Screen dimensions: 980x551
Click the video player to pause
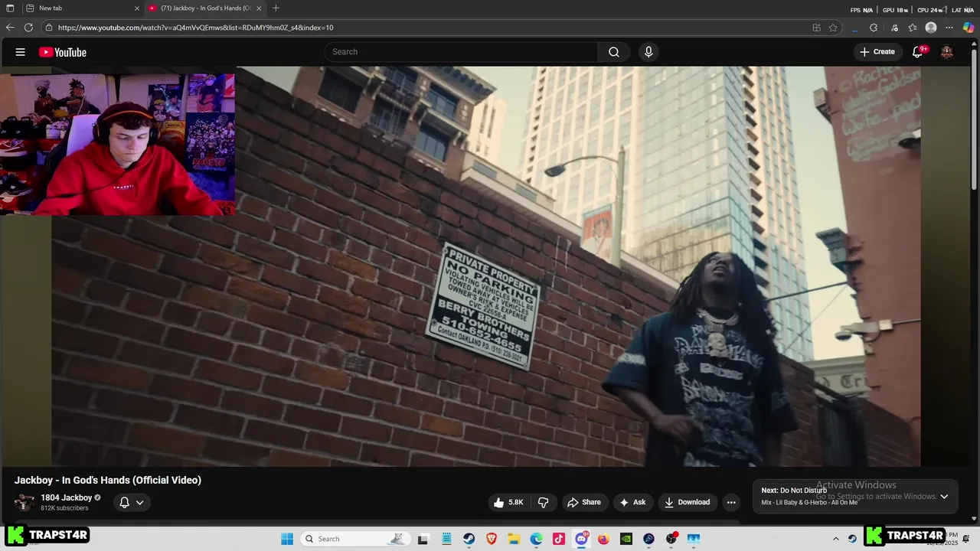(486, 266)
